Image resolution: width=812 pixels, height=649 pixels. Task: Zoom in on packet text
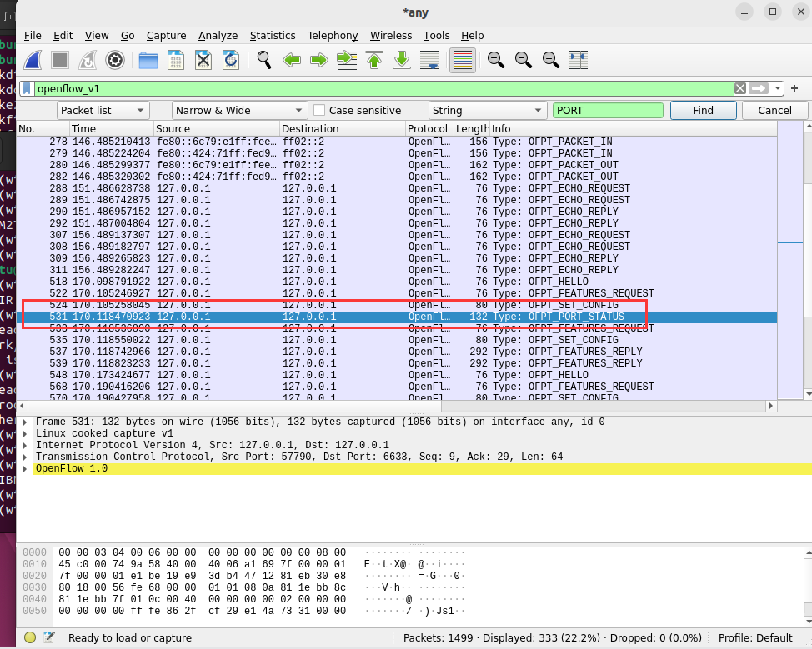496,60
